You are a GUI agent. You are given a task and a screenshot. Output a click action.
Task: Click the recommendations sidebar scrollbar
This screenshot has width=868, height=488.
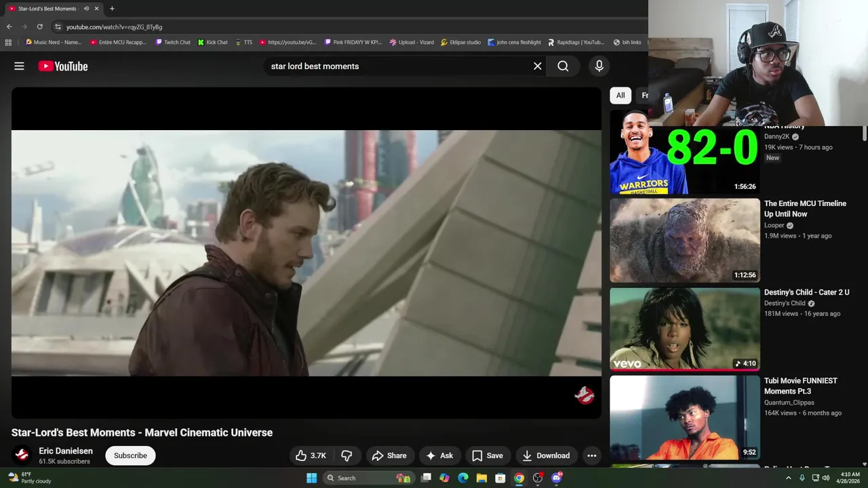click(864, 134)
